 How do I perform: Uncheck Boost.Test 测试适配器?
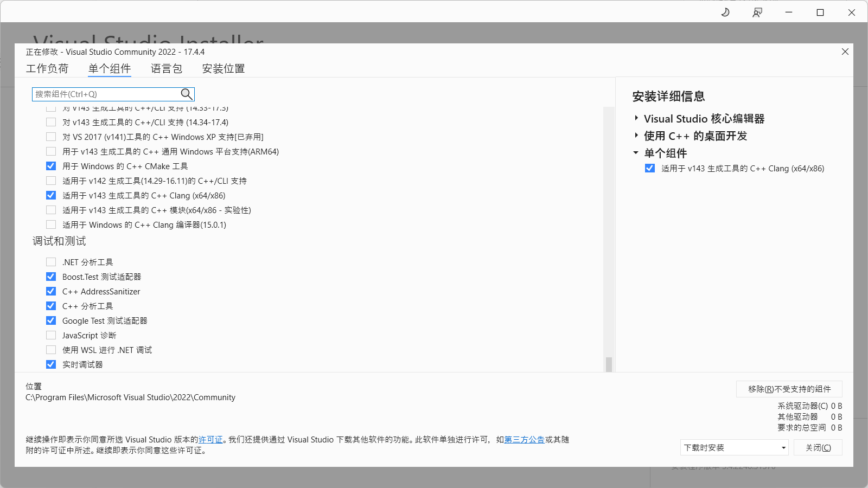click(x=51, y=277)
